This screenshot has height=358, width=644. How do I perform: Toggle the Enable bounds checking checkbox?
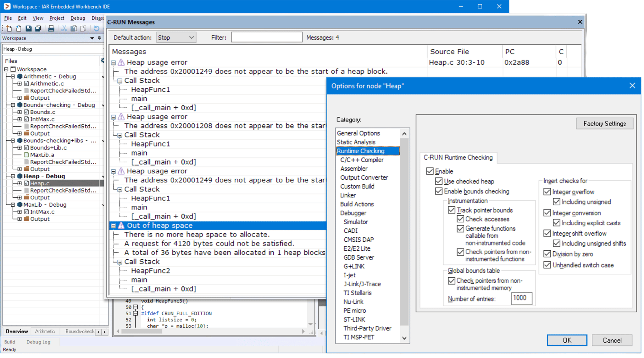(439, 191)
